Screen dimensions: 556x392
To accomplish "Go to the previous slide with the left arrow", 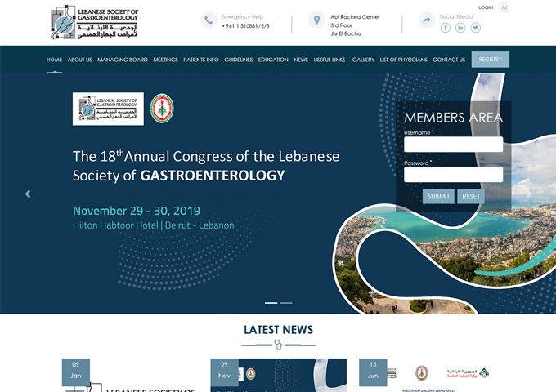I will pos(28,194).
